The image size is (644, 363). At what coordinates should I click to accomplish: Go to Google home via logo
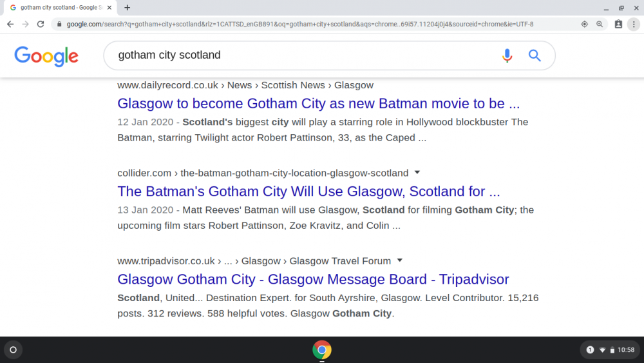(46, 56)
